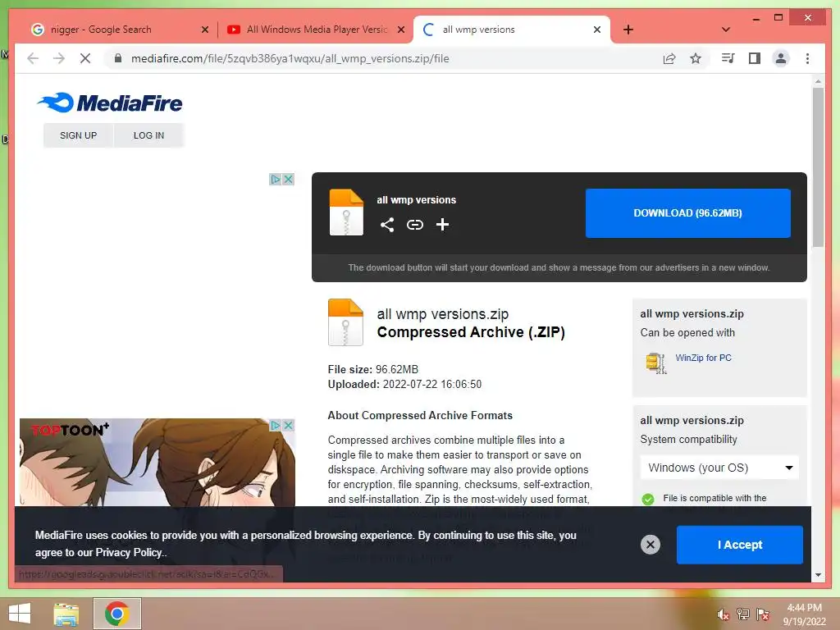This screenshot has height=630, width=840.
Task: Toggle the browser side panel icon
Action: click(x=755, y=58)
